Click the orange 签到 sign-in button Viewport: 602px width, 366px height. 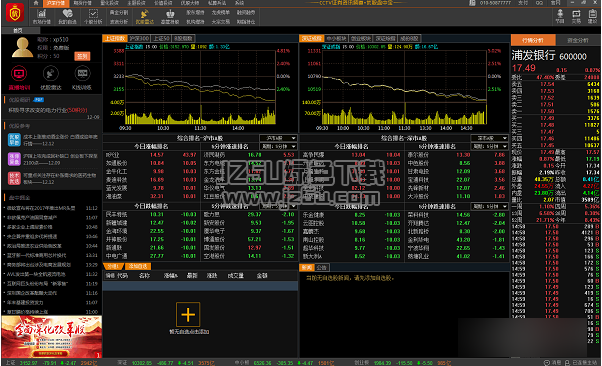[82, 56]
